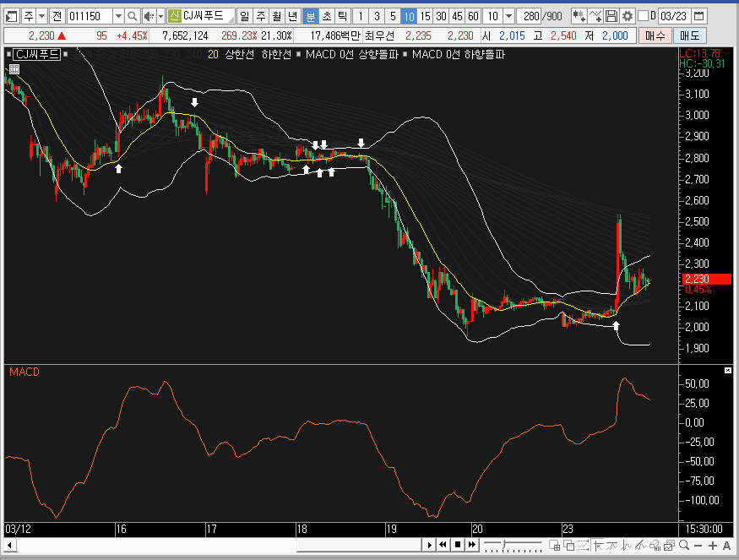Click the vertical line drawing tool icon
Viewport: 739px width, 560px height.
click(627, 546)
